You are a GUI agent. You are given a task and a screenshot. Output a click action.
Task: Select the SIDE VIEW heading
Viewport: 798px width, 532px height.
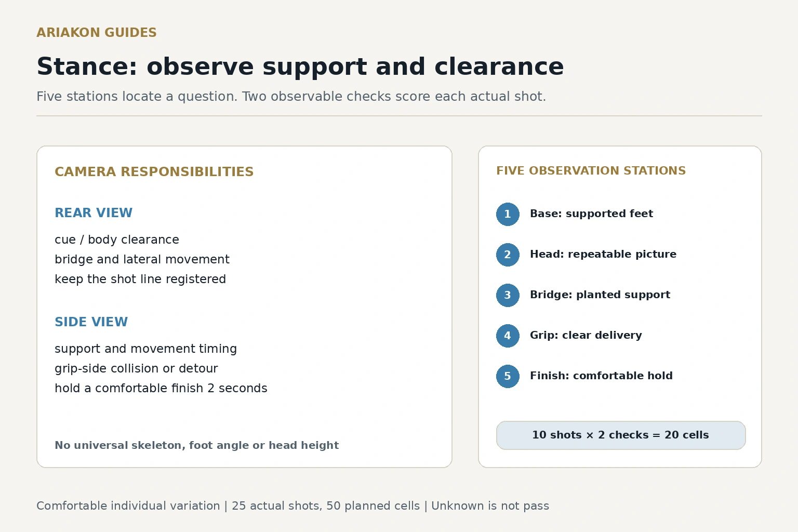[91, 322]
